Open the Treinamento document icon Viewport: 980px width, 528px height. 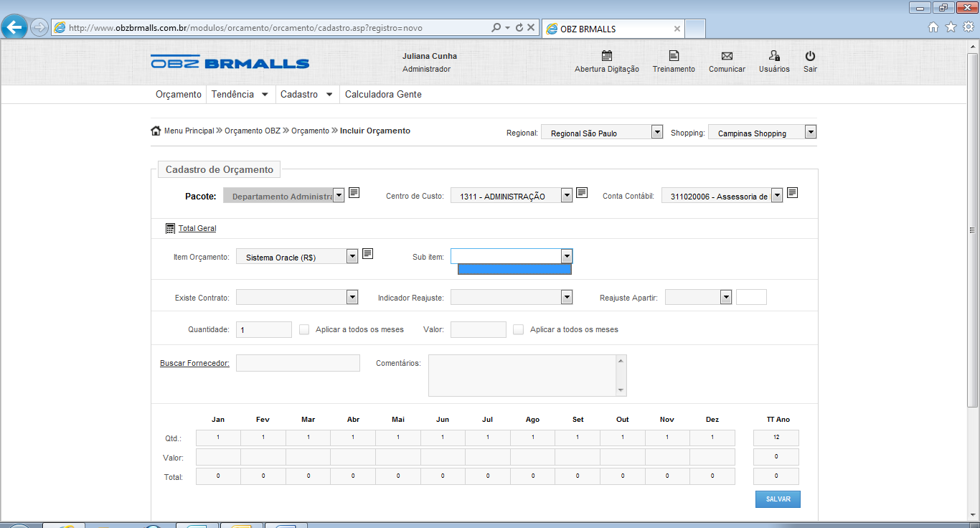(x=674, y=56)
